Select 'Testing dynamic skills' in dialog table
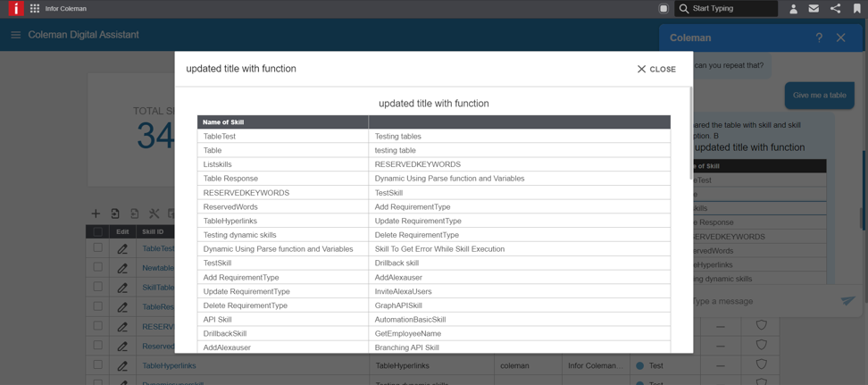This screenshot has width=868, height=385. 283,235
